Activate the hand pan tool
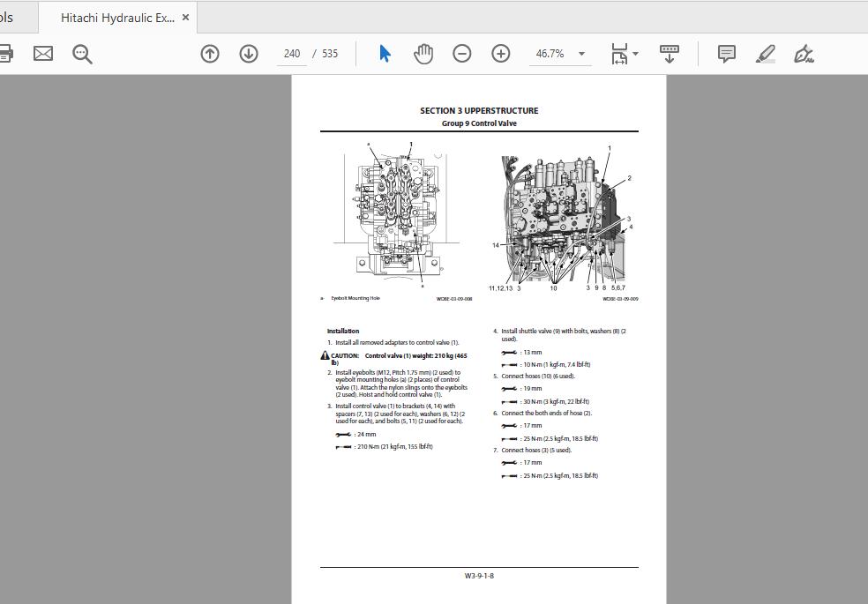This screenshot has width=868, height=604. click(x=423, y=54)
